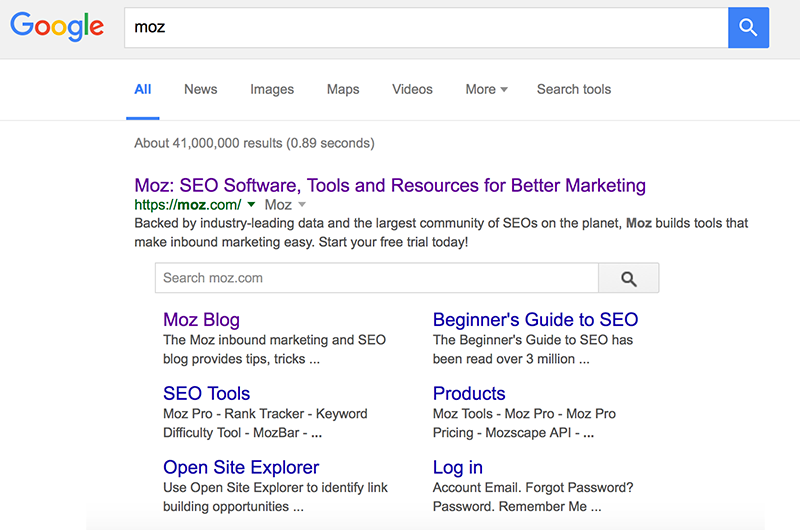The width and height of the screenshot is (800, 530).
Task: Click the moz.com sitelinks search magnifier button
Action: (x=629, y=278)
